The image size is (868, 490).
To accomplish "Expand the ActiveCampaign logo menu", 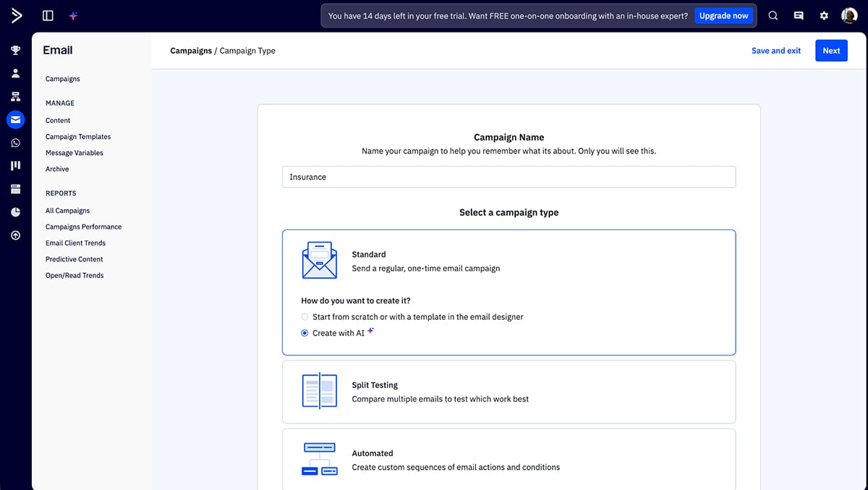I will click(16, 15).
